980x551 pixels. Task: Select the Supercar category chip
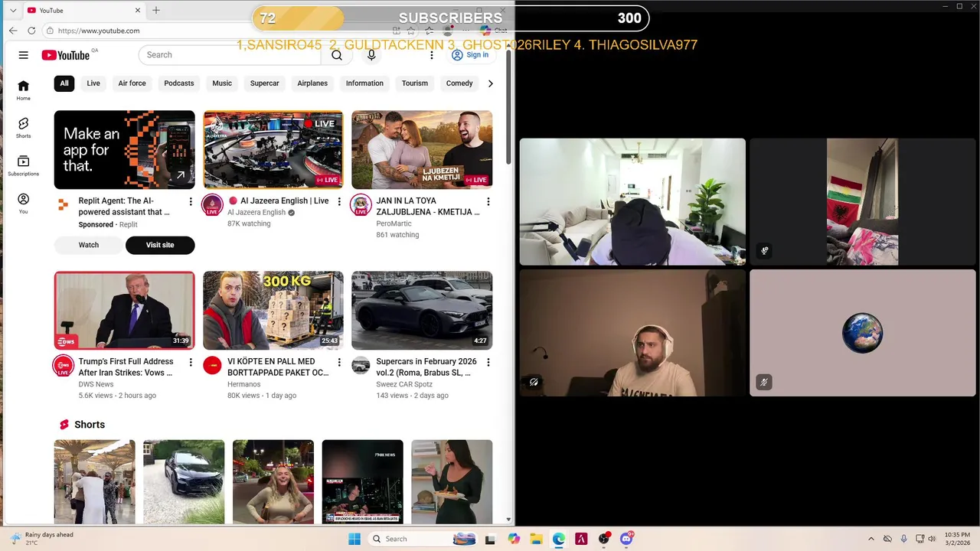(265, 83)
